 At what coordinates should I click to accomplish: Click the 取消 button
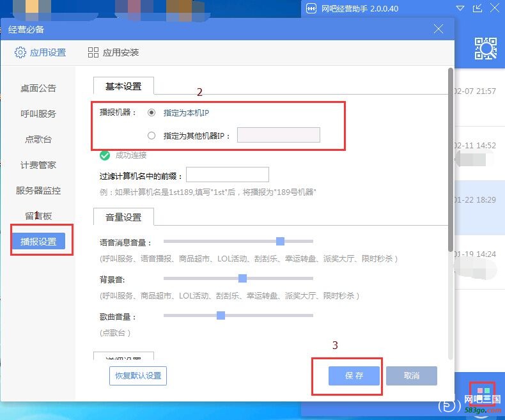point(412,375)
